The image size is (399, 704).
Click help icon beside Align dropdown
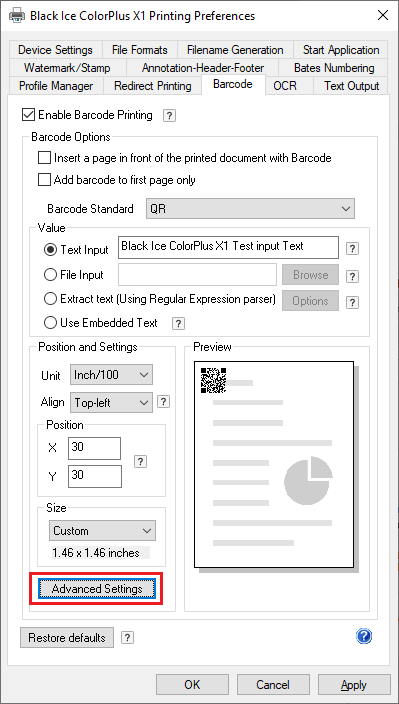pos(163,402)
